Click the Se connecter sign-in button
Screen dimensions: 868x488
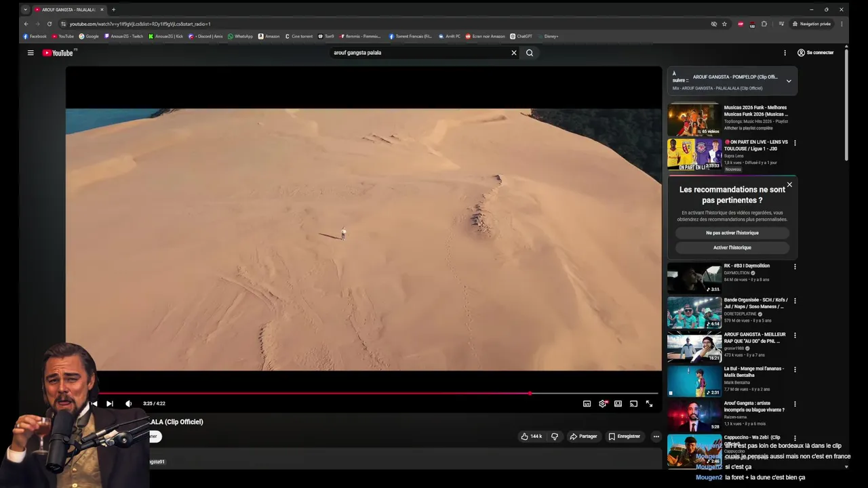tap(816, 53)
